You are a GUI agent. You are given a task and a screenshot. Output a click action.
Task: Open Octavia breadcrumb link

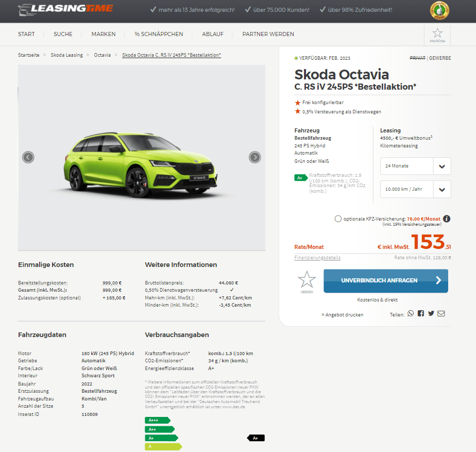tap(103, 55)
